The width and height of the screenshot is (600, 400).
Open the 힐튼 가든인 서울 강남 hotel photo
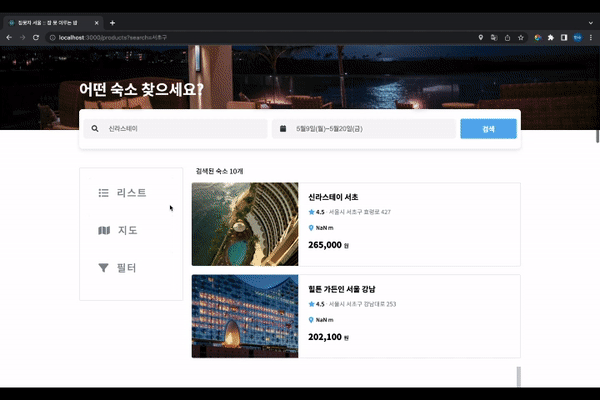click(245, 316)
